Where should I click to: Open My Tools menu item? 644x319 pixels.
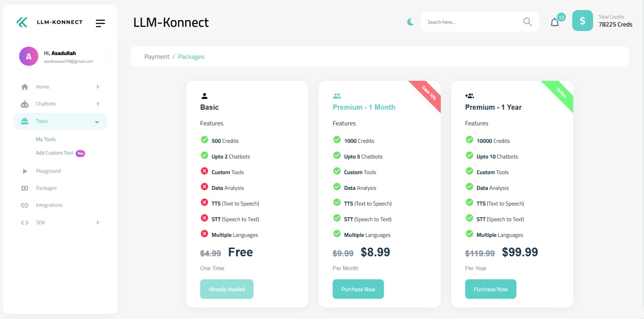45,139
